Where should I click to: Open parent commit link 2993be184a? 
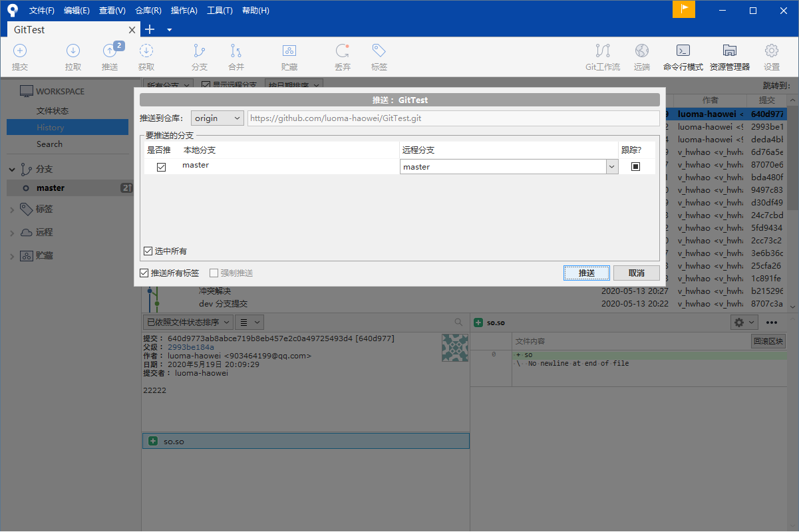pos(190,347)
